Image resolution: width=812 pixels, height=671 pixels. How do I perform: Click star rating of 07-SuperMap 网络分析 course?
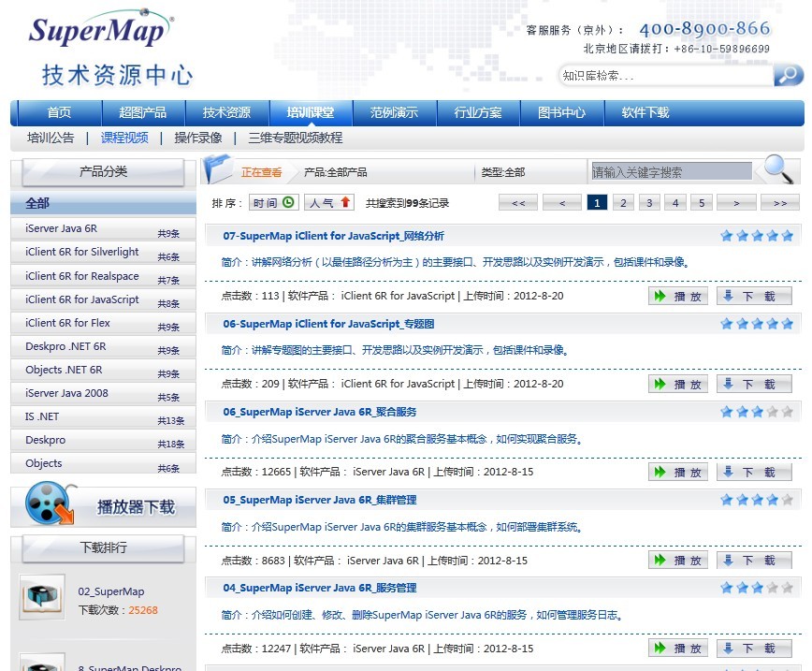pos(757,236)
